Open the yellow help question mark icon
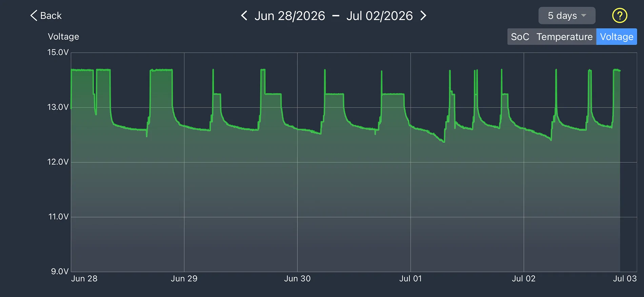This screenshot has height=297, width=644. [x=620, y=16]
